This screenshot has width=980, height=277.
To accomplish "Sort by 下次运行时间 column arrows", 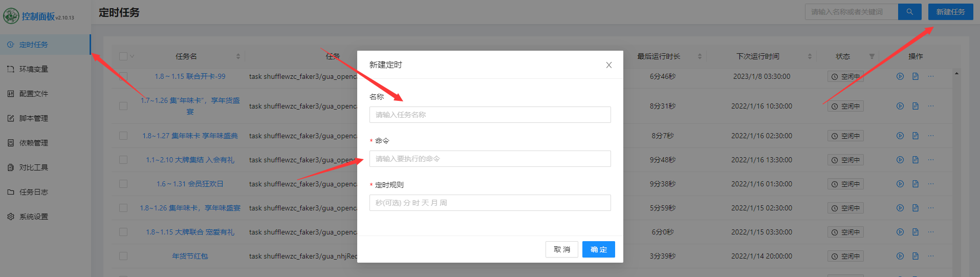I will (810, 56).
